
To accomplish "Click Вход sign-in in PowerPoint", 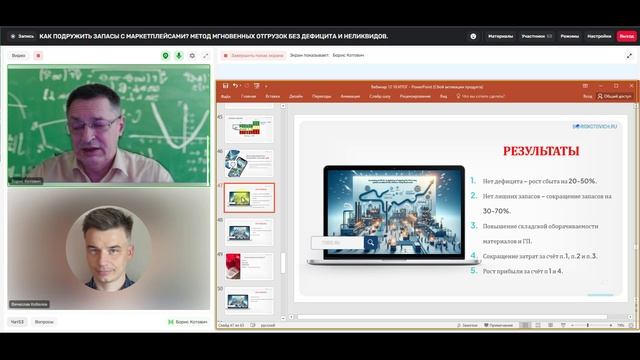I will (587, 96).
